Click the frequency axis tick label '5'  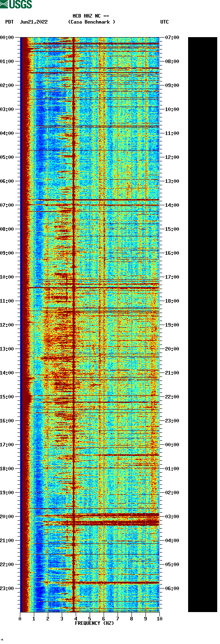pyautogui.click(x=90, y=619)
